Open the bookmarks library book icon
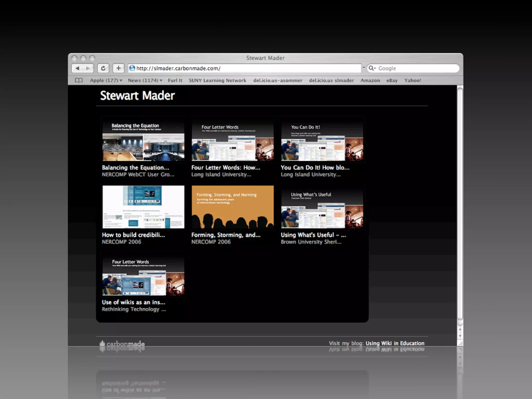The height and width of the screenshot is (399, 532). point(79,81)
